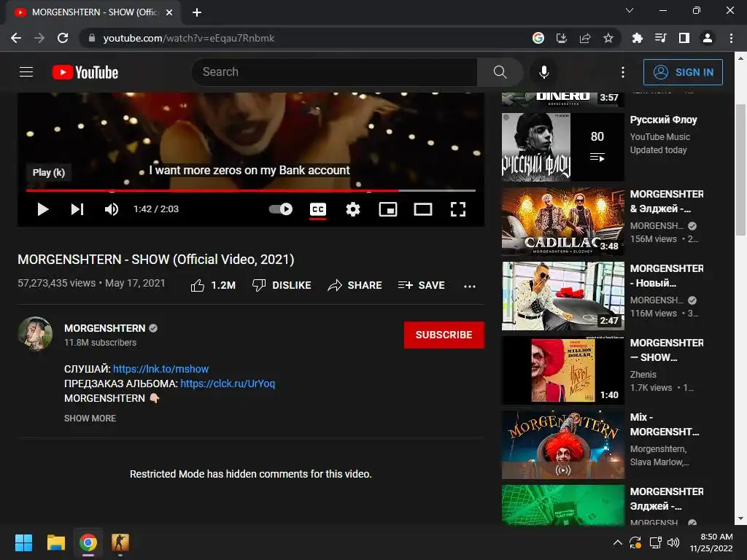Open the clck.ru/UrYoq preorder link

click(x=228, y=384)
